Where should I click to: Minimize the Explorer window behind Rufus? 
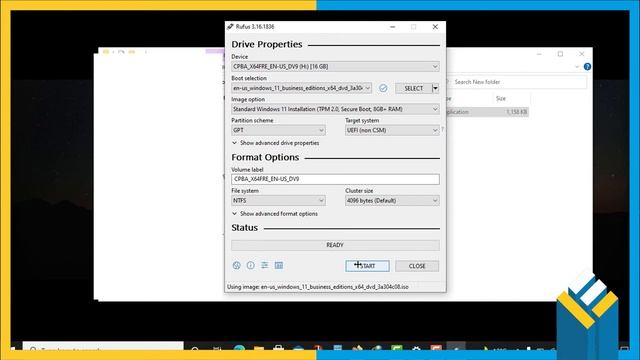click(x=539, y=54)
